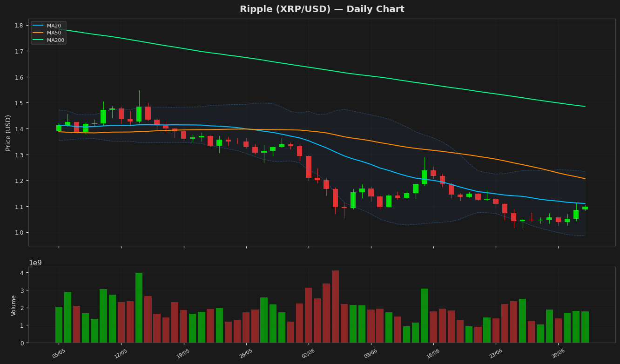Click the 23/06 date label

[496, 354]
